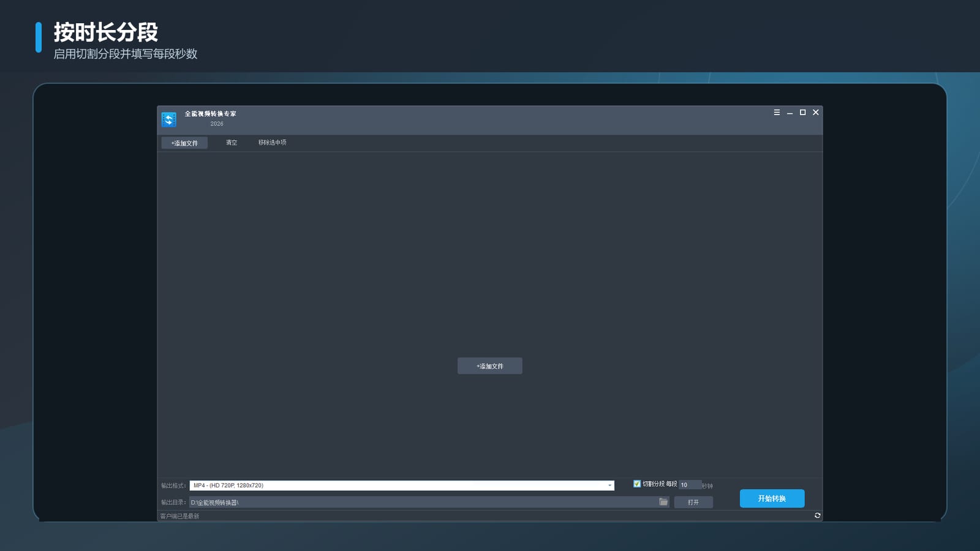Click 清空 in the toolbar
980x551 pixels.
[x=232, y=143]
